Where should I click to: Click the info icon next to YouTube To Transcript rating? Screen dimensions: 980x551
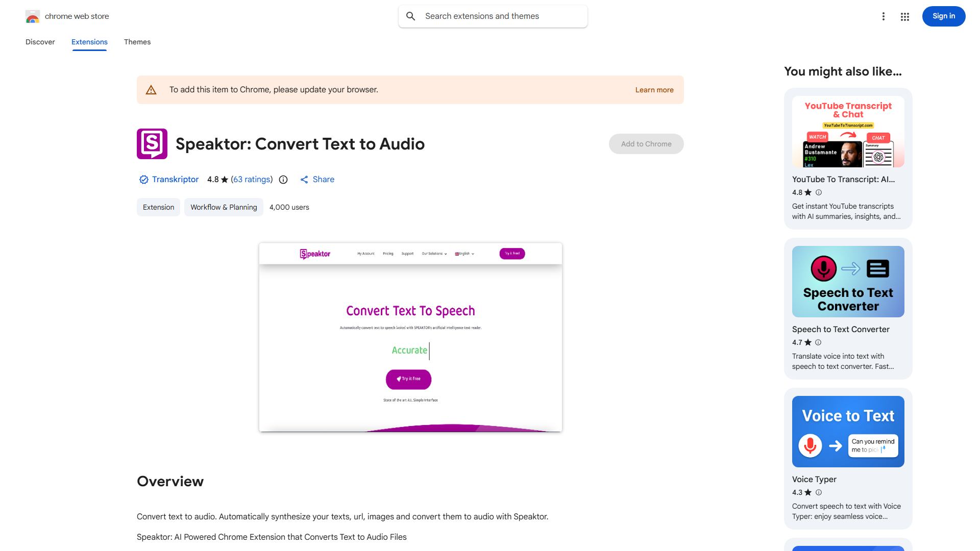point(819,192)
